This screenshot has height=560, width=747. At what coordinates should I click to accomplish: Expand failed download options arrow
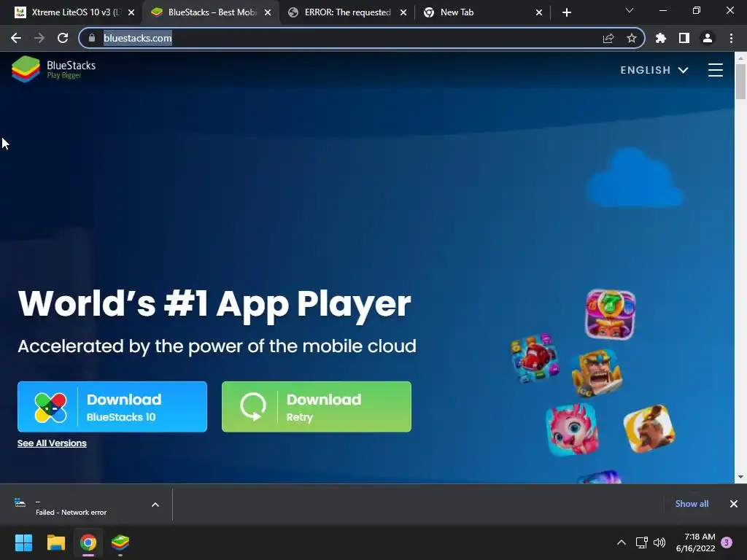155,505
